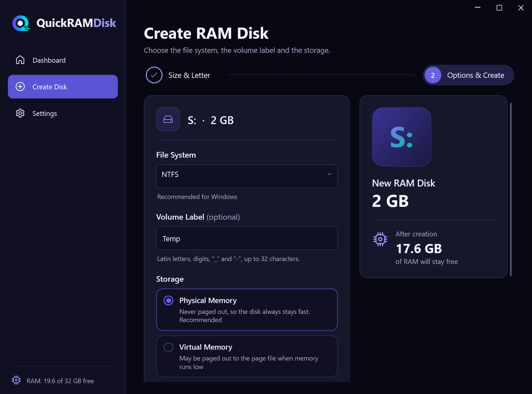Click the Dashboard home icon
Viewport: 532px width, 394px height.
click(x=20, y=60)
